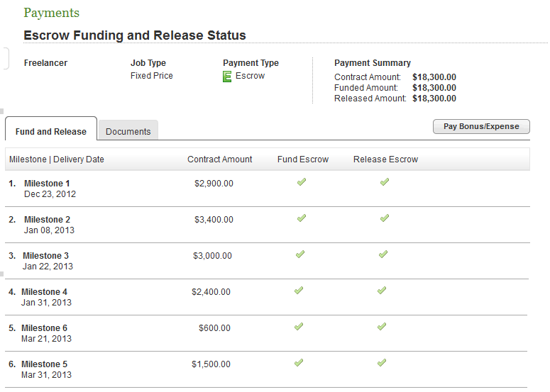Click the $18,300.00 Contract Amount value
550x392 pixels.
pyautogui.click(x=434, y=77)
